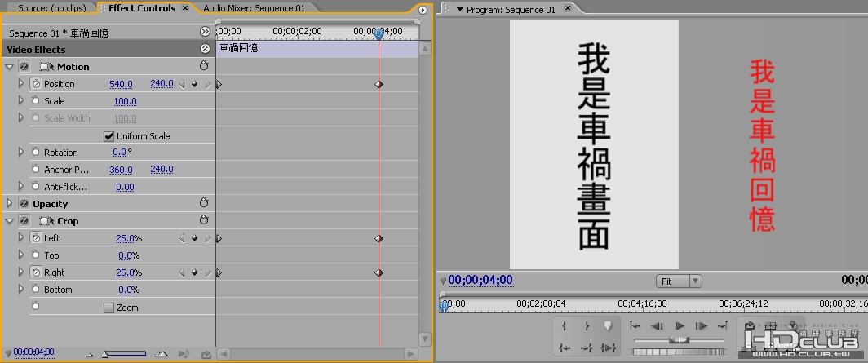Collapse the Crop effect group

[x=9, y=221]
